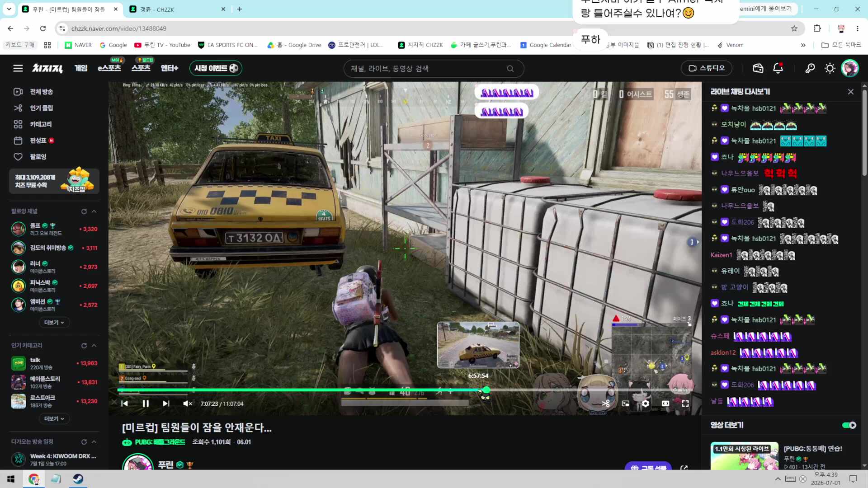This screenshot has width=868, height=488.
Task: Refresh the 인기 카테고리 list
Action: click(x=84, y=346)
